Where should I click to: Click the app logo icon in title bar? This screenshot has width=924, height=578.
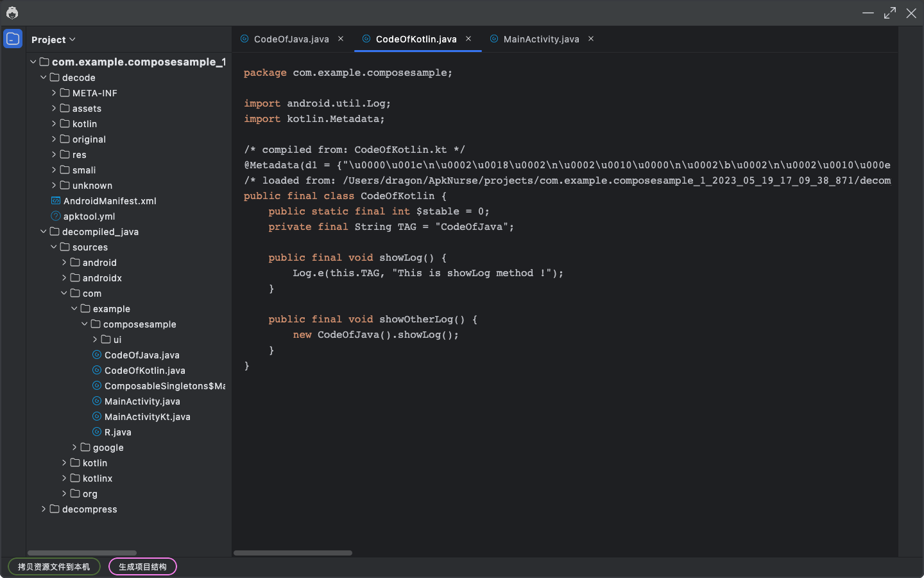coord(12,13)
